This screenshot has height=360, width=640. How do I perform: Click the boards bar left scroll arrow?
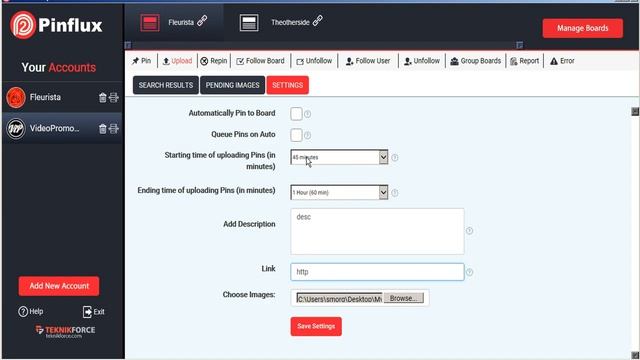(128, 45)
